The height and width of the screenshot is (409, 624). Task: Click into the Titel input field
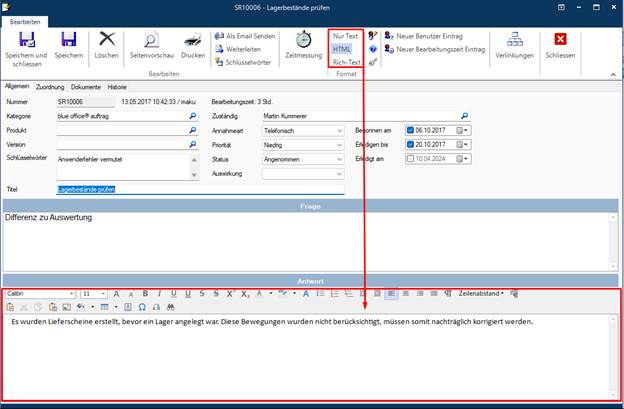coord(200,189)
